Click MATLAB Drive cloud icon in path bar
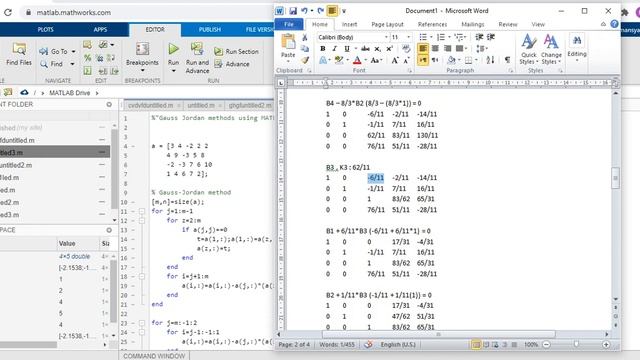Viewport: 640px width, 360px height. [24, 93]
